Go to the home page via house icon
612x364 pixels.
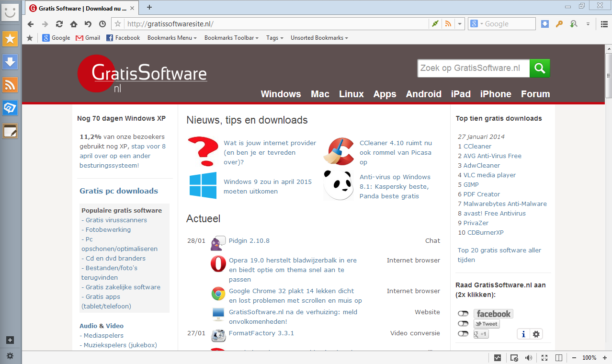tap(74, 24)
